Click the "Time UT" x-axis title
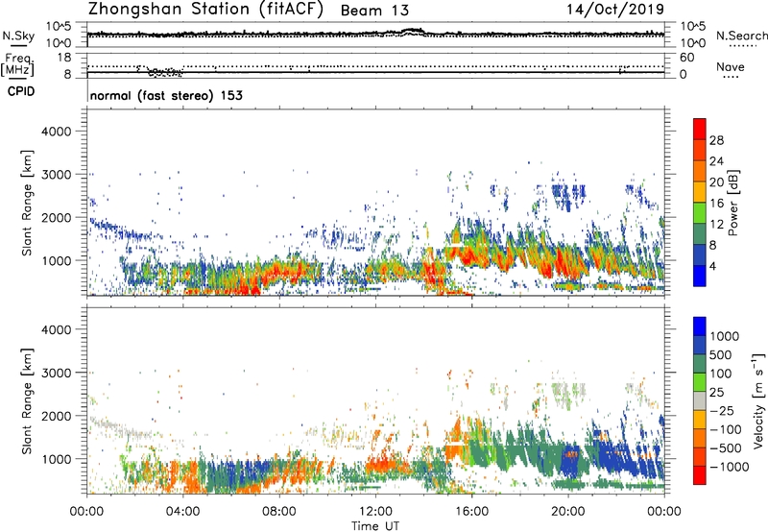This screenshot has height=532, width=768. point(375,526)
